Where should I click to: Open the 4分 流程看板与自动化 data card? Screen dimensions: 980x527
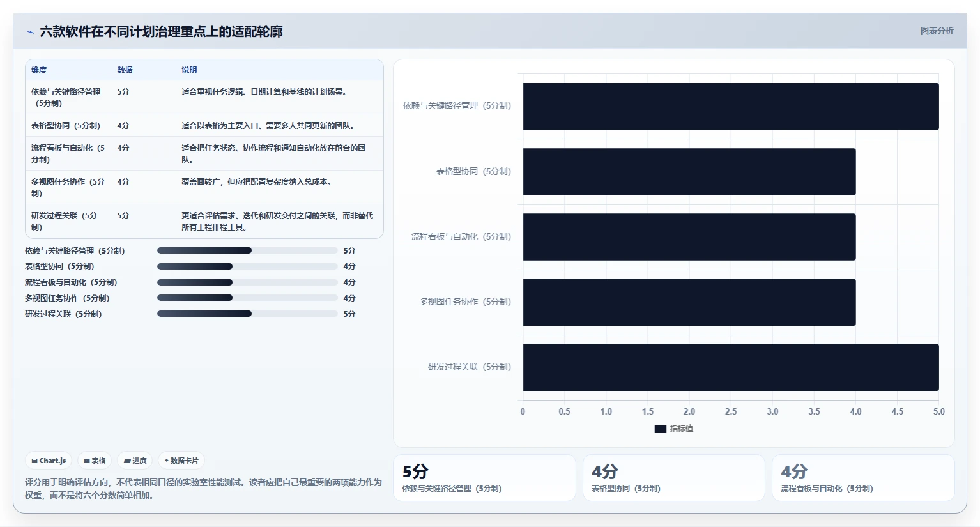[x=863, y=478]
